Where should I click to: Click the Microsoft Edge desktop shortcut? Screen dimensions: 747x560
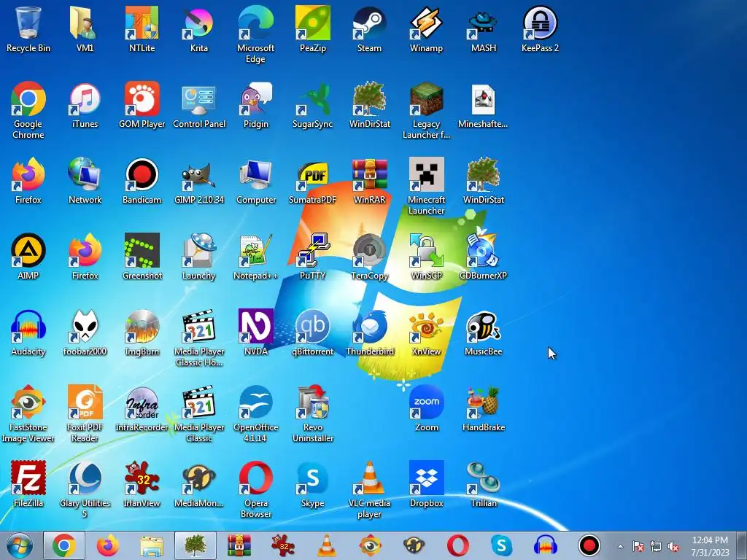click(x=255, y=35)
